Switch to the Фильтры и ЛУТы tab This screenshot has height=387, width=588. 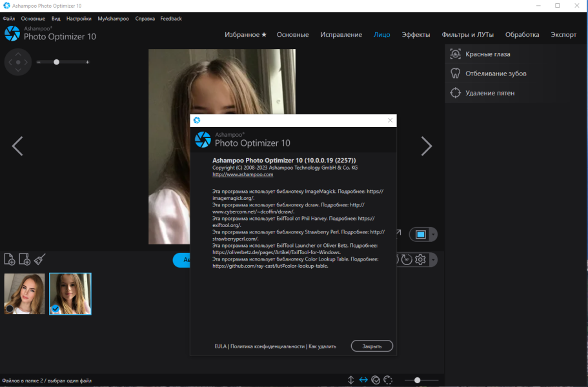[468, 34]
